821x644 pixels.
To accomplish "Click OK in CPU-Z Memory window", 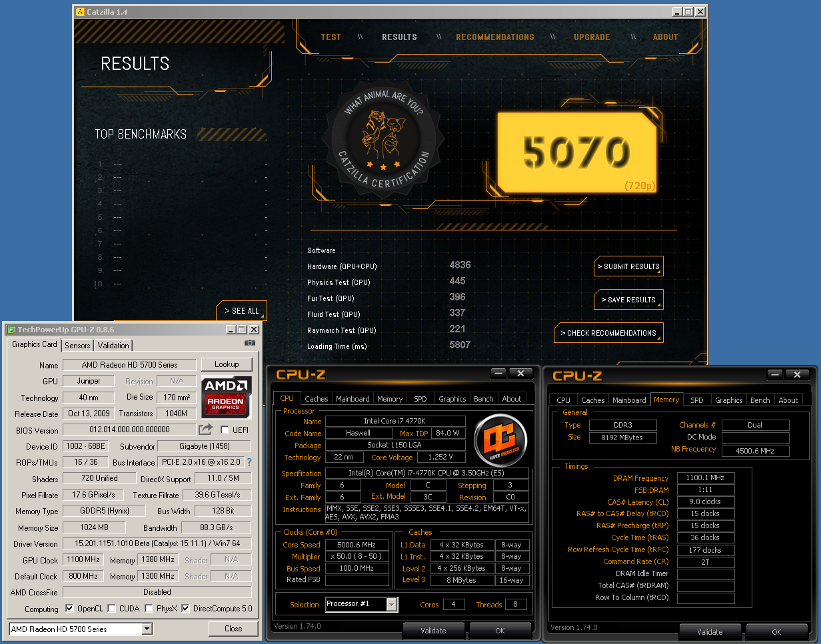I will click(776, 632).
